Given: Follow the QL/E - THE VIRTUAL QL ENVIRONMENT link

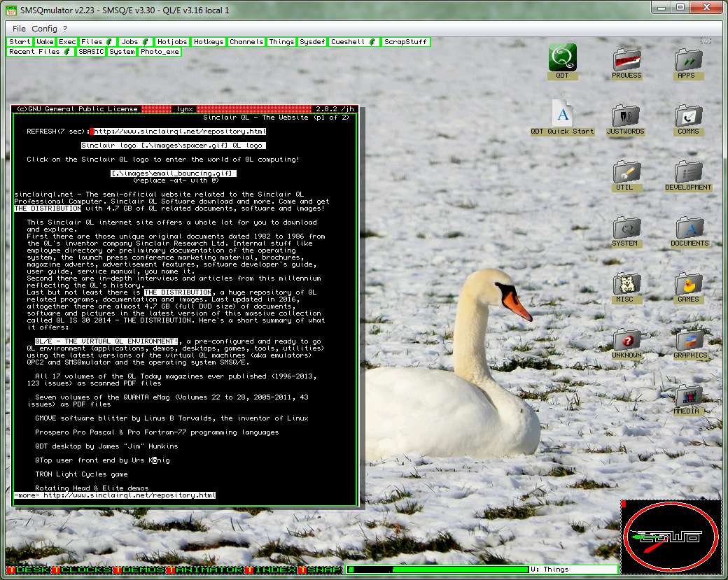Looking at the screenshot, I should point(106,341).
